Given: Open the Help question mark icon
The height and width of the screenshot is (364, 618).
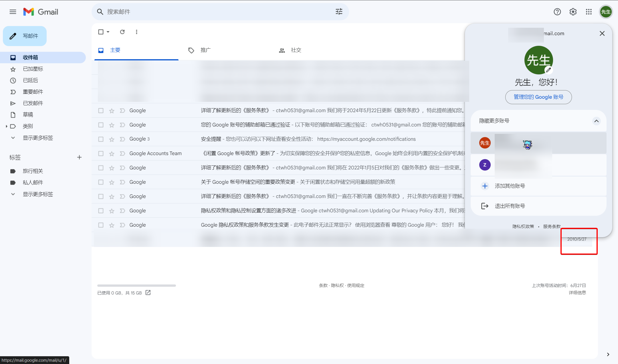Looking at the screenshot, I should [x=557, y=12].
